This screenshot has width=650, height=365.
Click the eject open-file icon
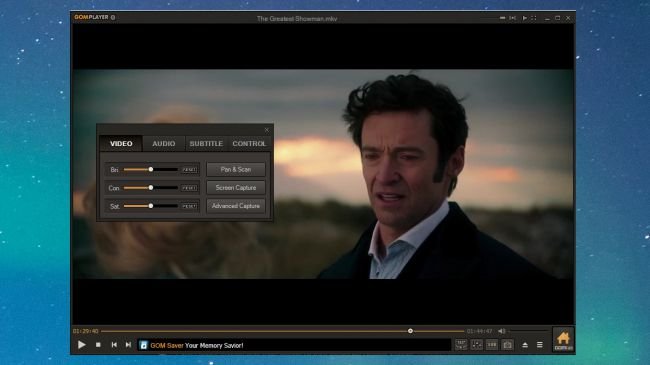click(x=525, y=345)
